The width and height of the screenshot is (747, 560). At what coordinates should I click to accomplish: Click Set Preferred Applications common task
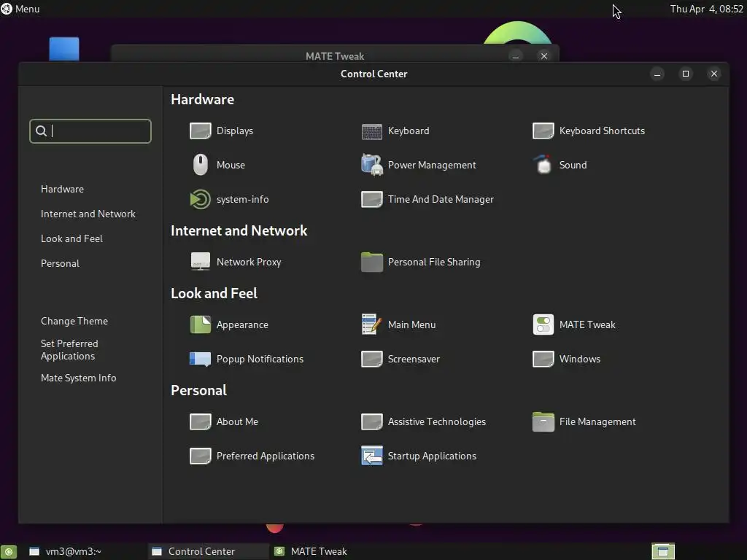click(x=69, y=349)
